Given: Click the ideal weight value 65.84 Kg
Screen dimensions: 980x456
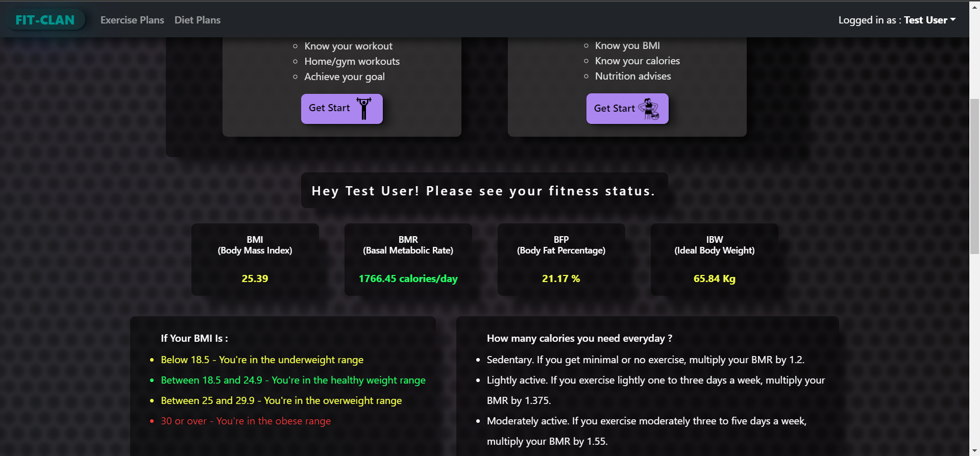Looking at the screenshot, I should coord(715,278).
